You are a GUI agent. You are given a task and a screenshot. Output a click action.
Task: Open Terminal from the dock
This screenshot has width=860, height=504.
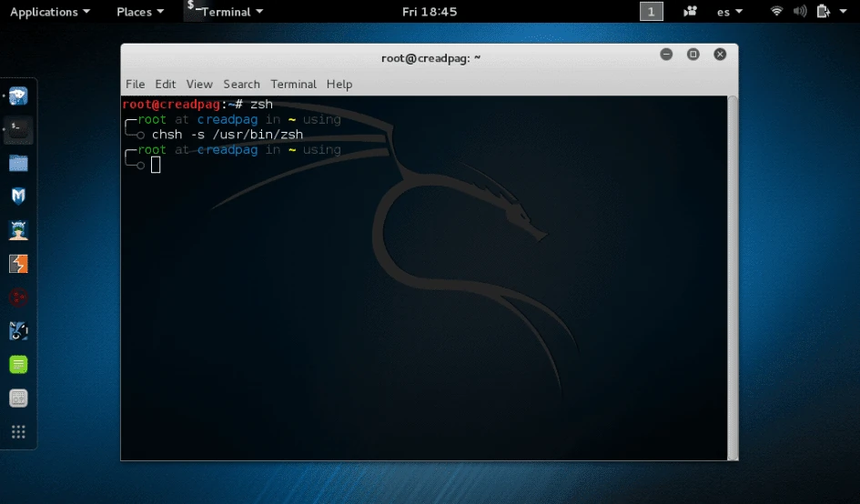[18, 130]
